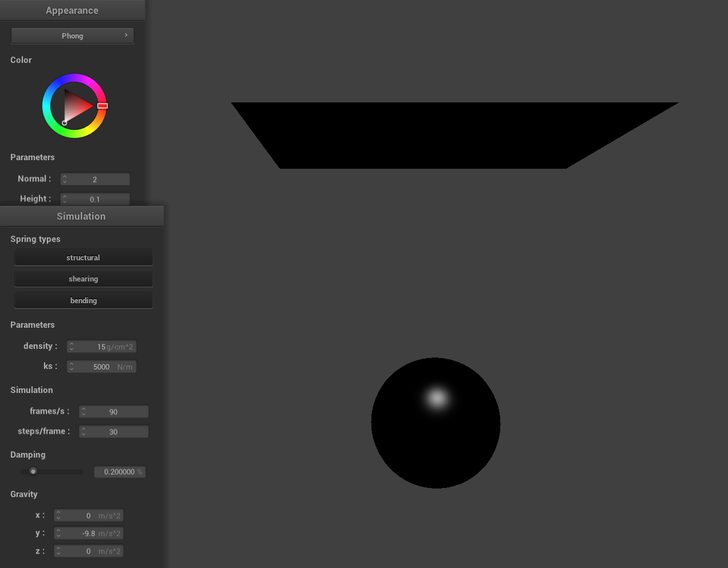Click the hue ring selector handle

(x=102, y=106)
